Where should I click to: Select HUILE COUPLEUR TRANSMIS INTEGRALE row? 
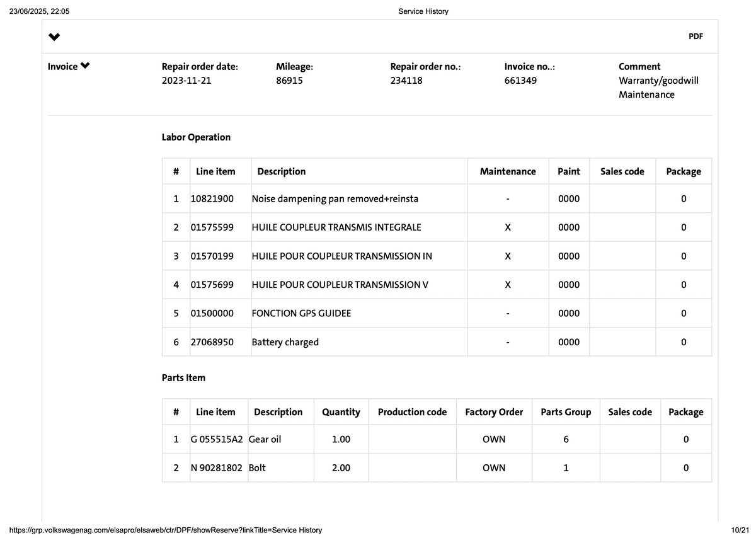(437, 227)
